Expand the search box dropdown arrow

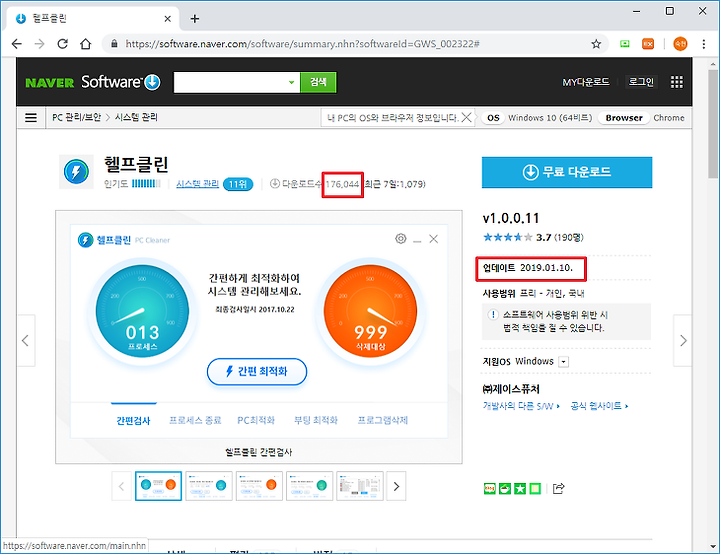click(x=291, y=83)
